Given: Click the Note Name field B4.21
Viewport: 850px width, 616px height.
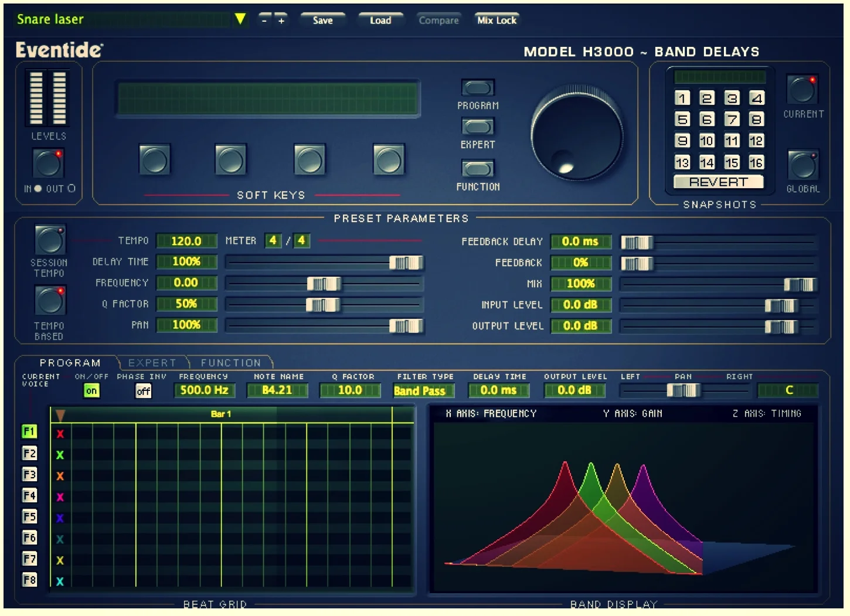Looking at the screenshot, I should 277,390.
